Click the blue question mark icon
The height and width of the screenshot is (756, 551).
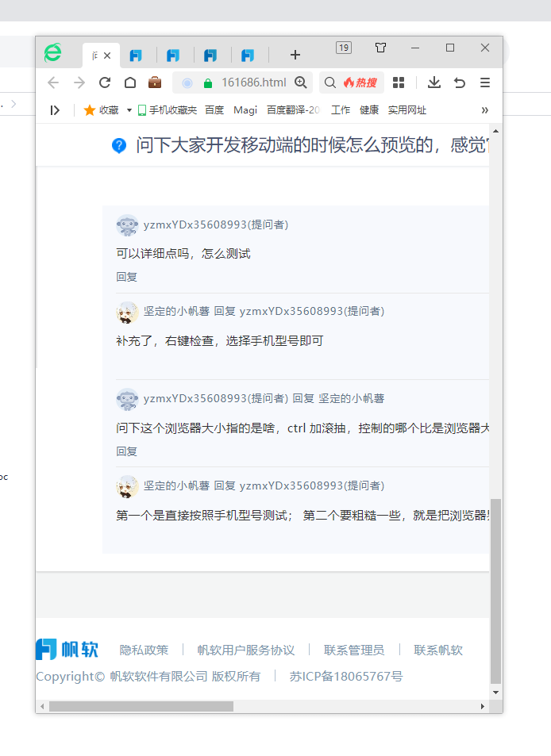coord(119,145)
